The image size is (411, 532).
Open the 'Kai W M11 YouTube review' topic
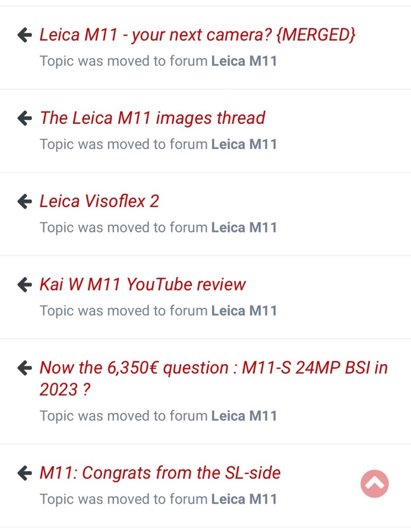(x=143, y=285)
